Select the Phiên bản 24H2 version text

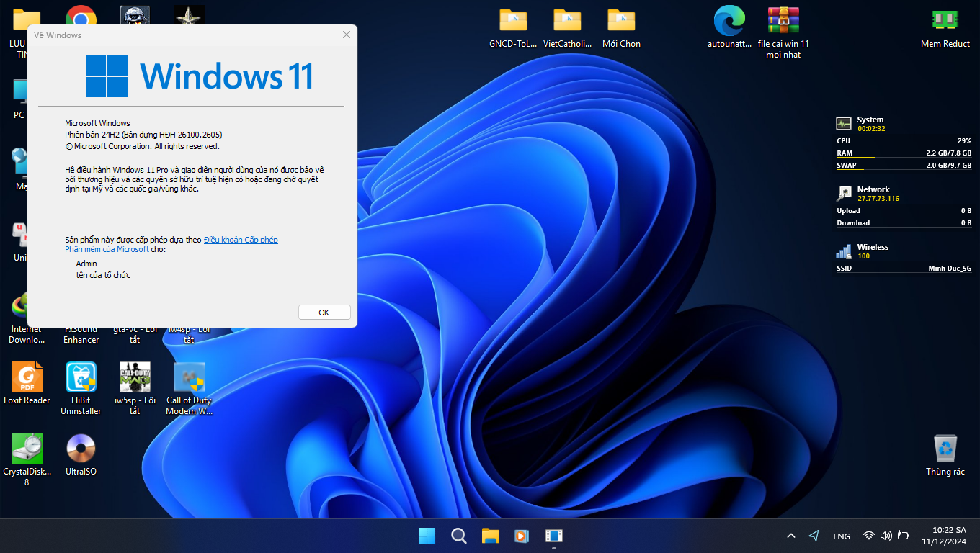[143, 135]
